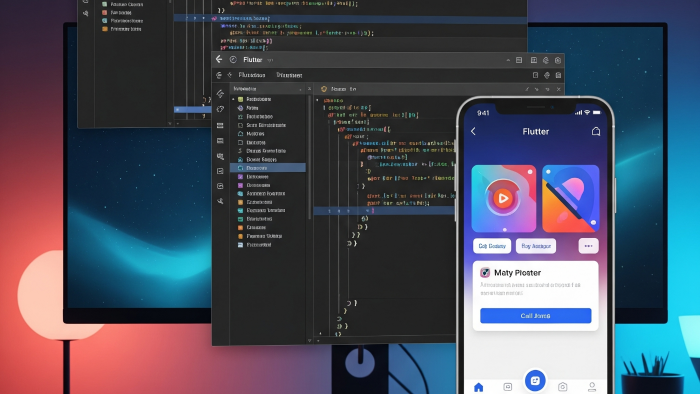Click the blue call-to-action button on the phone card

(x=536, y=315)
